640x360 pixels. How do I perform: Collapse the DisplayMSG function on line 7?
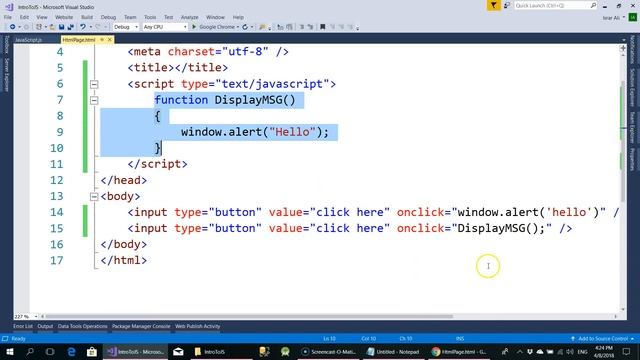click(x=94, y=100)
